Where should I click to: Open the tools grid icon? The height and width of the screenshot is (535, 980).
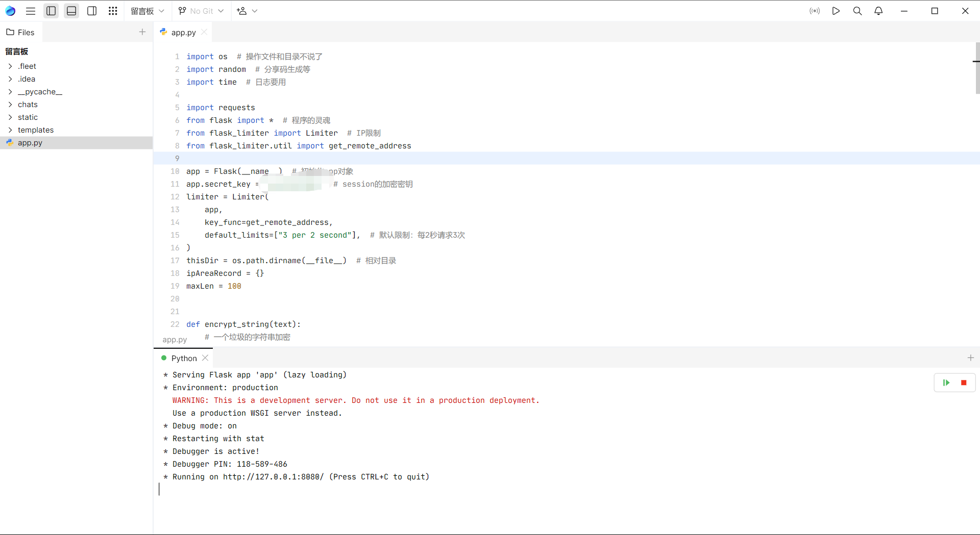(113, 11)
